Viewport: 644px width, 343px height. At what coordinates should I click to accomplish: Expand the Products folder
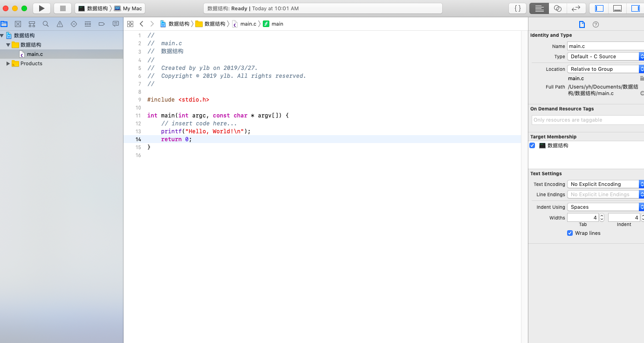click(x=7, y=63)
